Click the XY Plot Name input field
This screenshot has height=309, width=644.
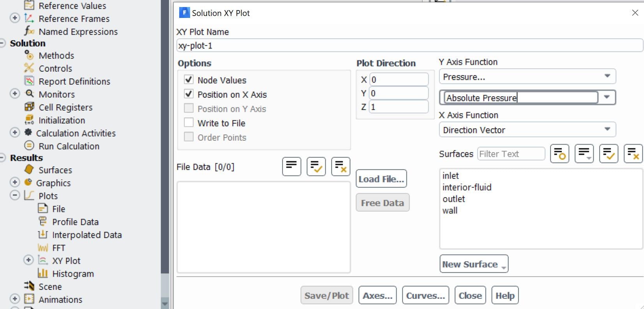409,46
